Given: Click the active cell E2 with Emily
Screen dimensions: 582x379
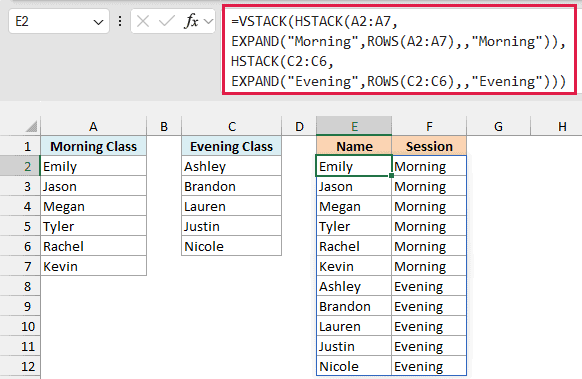Looking at the screenshot, I should pos(354,166).
